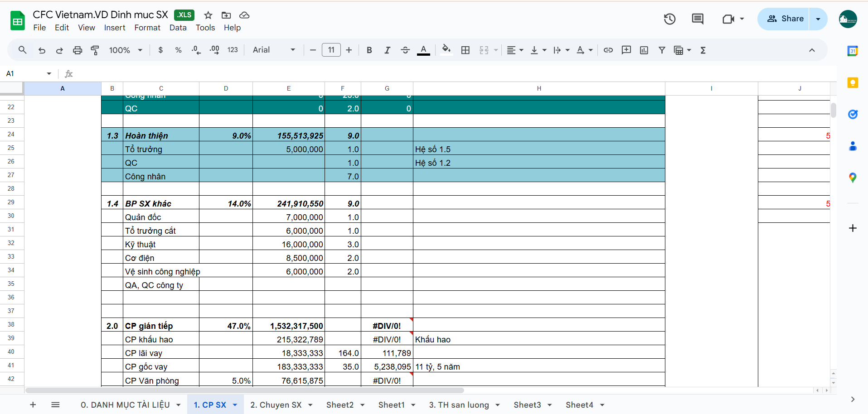Open vertical align dropdown
The height and width of the screenshot is (414, 868).
[538, 50]
